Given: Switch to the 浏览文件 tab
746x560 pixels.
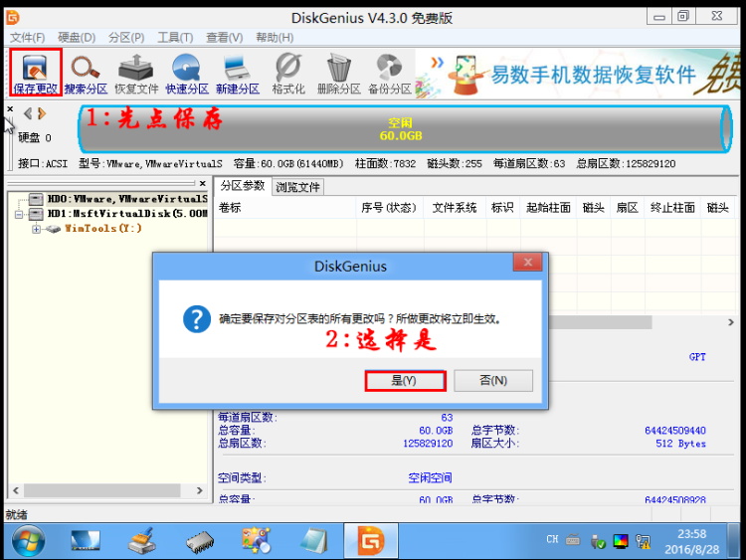Looking at the screenshot, I should [x=297, y=187].
